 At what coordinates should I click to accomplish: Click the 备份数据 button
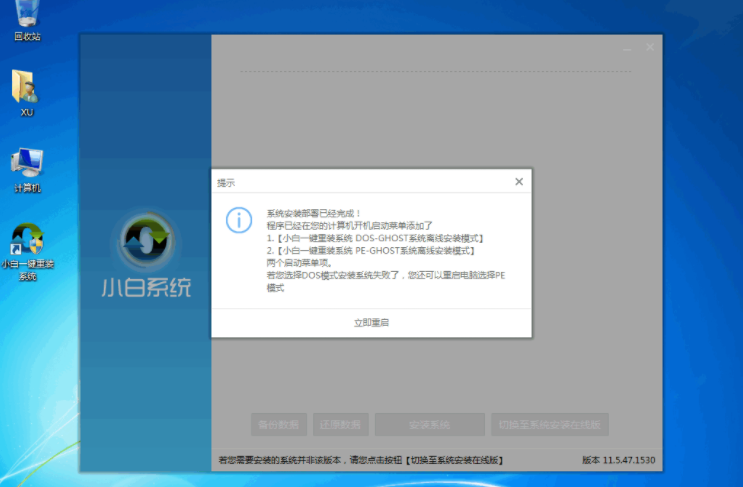279,424
